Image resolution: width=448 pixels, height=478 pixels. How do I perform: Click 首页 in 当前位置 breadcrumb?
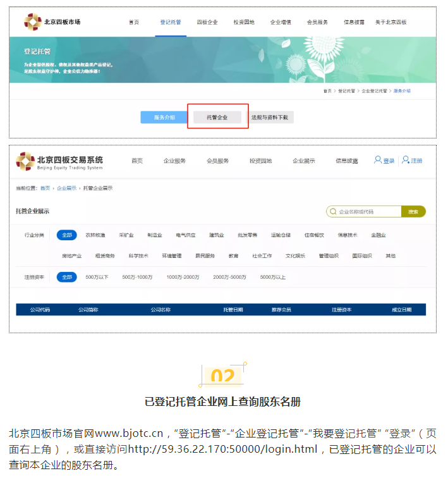[45, 188]
